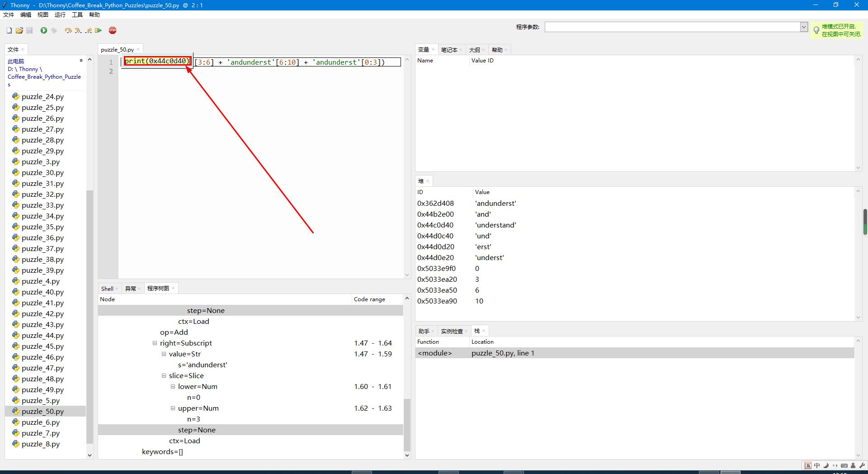868x474 pixels.
Task: Click the New file toolbar icon
Action: coord(9,30)
